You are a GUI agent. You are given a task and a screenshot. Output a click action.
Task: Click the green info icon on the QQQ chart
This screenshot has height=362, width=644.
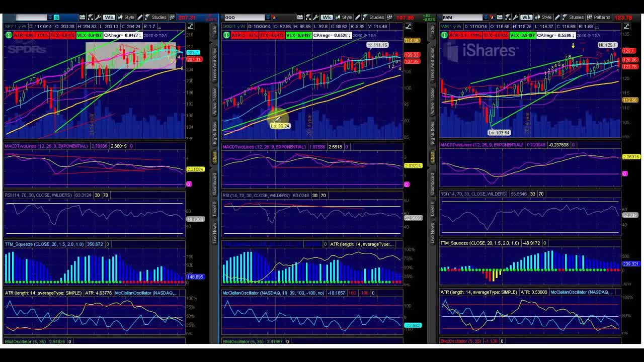pos(227,35)
